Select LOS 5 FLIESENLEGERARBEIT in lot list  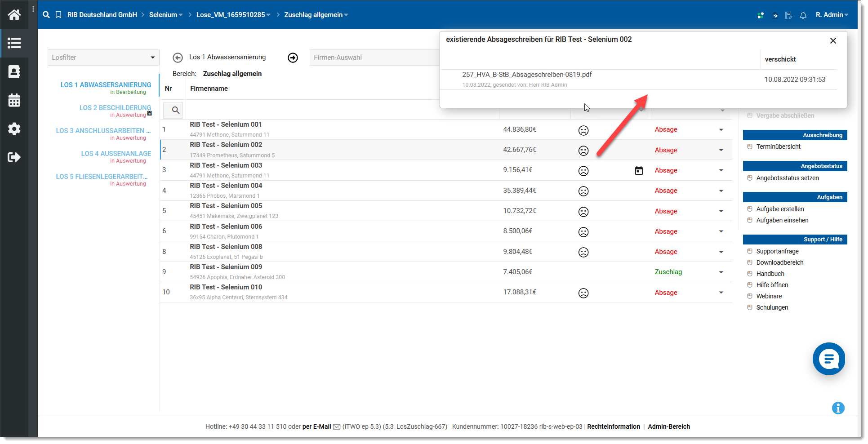[102, 177]
